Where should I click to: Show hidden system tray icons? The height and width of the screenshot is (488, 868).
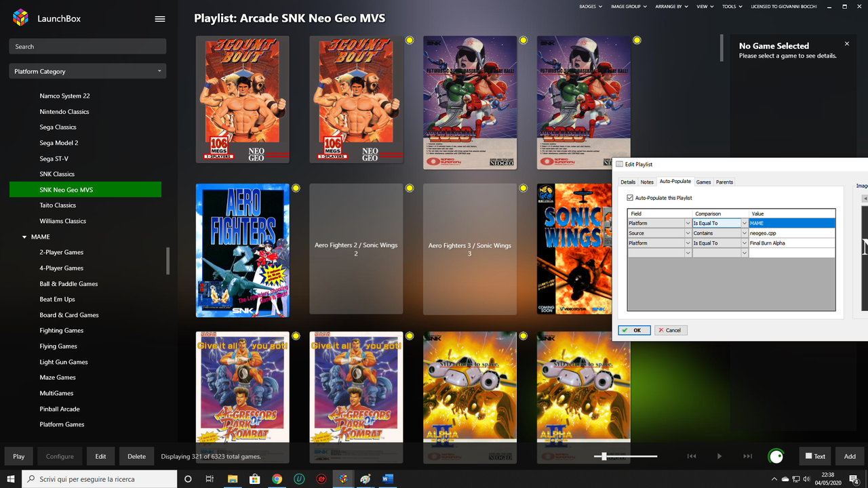tap(773, 479)
